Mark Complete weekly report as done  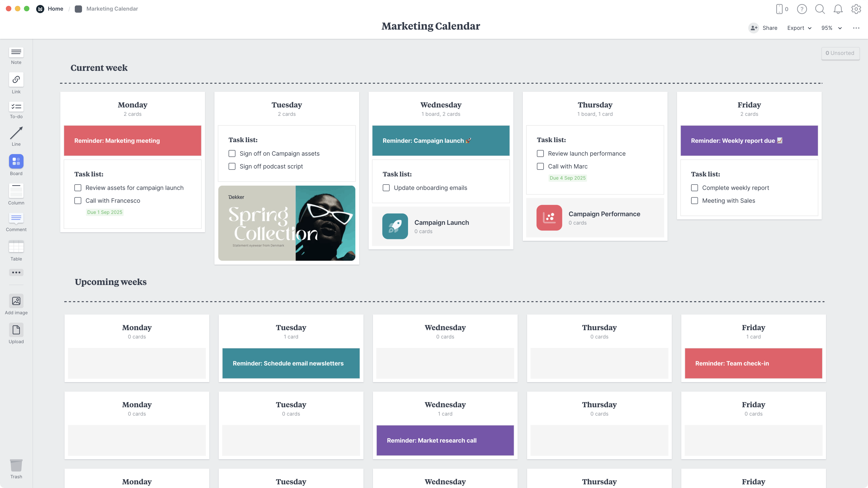pyautogui.click(x=695, y=188)
